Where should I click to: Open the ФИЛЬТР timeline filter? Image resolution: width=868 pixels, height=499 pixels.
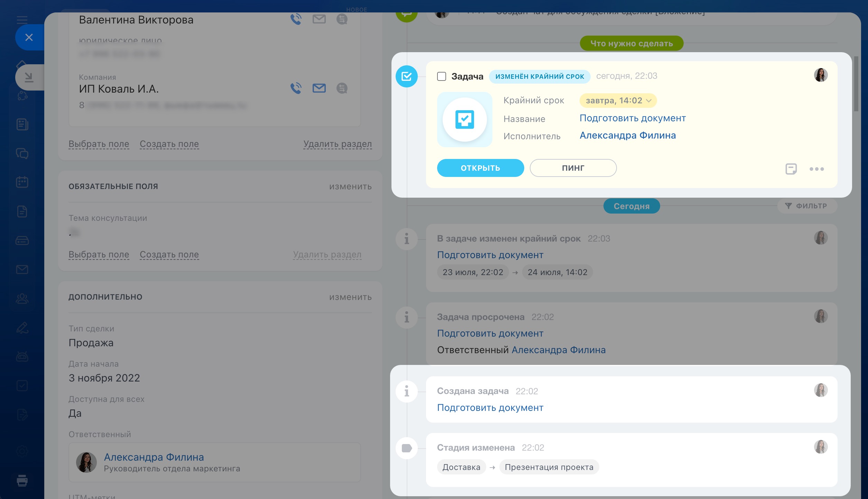tap(807, 206)
